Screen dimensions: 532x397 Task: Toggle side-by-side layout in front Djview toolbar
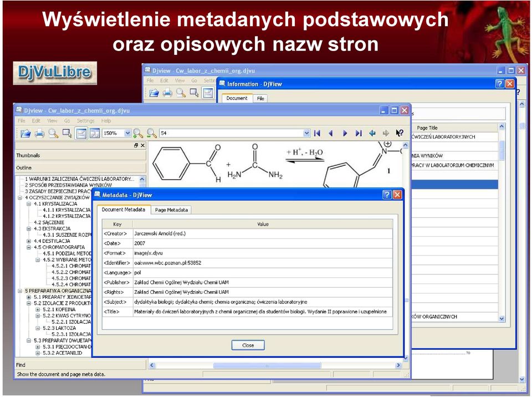95,134
